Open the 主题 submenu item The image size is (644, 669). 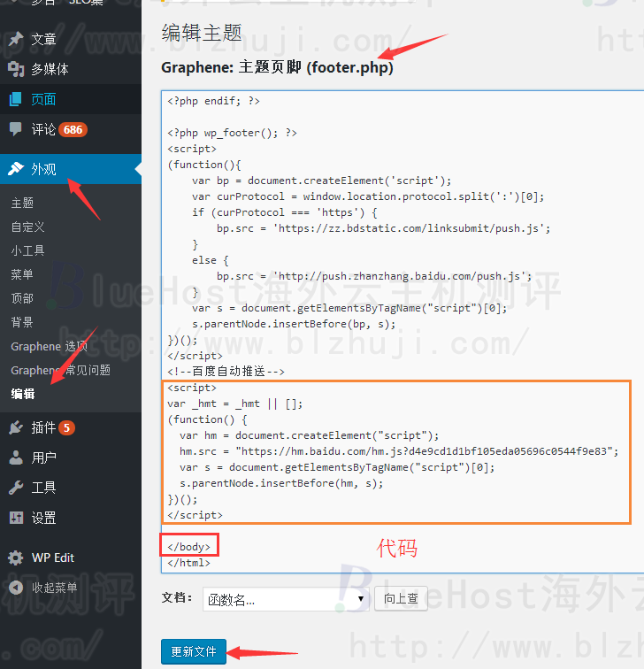coord(22,203)
